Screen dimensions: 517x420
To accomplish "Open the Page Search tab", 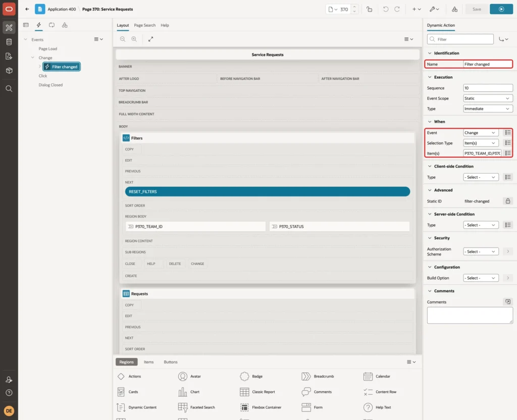I will pos(144,25).
